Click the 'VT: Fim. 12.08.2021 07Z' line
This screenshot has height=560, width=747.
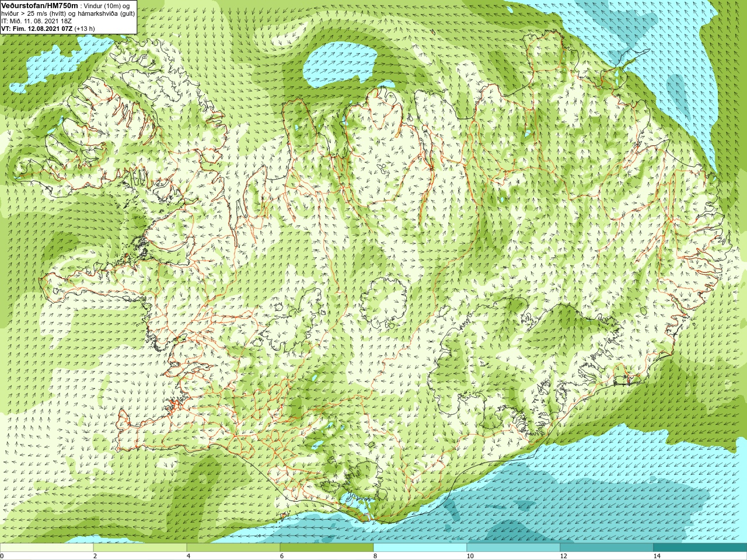pyautogui.click(x=37, y=29)
